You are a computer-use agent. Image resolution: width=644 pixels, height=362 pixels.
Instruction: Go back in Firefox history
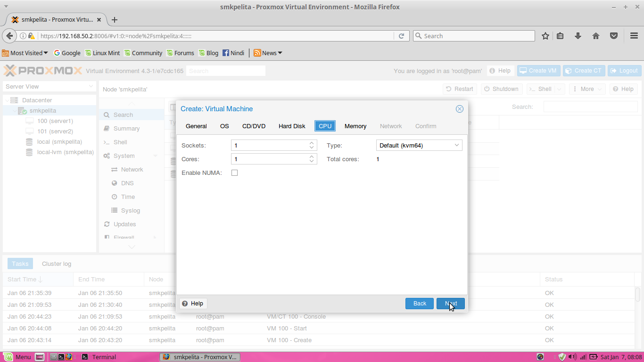[9, 36]
